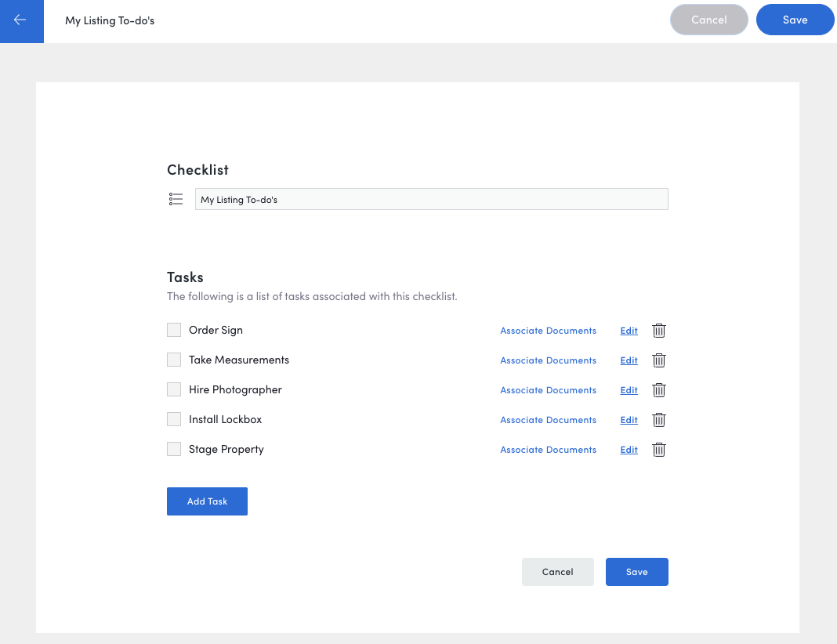Screen dimensions: 837x644
Task: Delete the Stage Property task with trash icon
Action: coord(659,450)
